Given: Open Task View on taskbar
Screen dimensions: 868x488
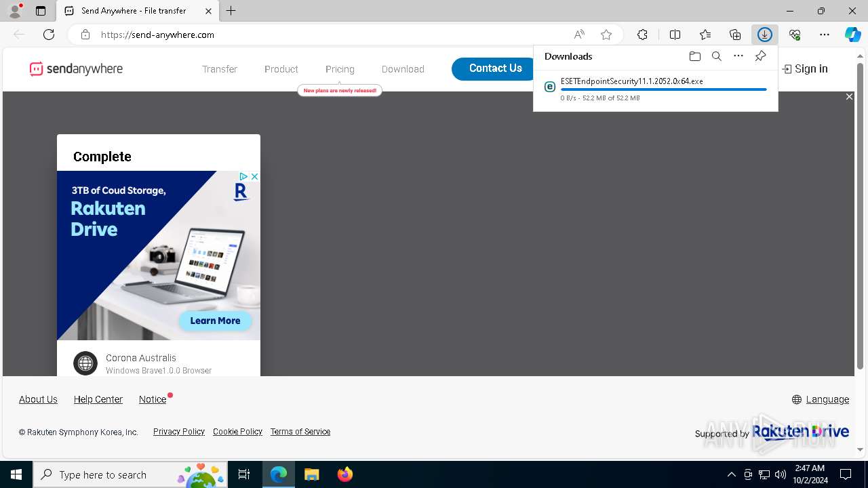Looking at the screenshot, I should [x=244, y=474].
